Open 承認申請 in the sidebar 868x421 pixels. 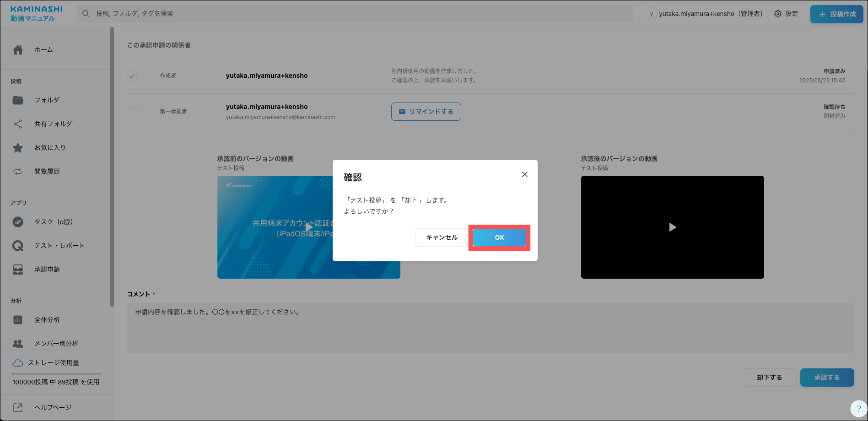coord(47,270)
